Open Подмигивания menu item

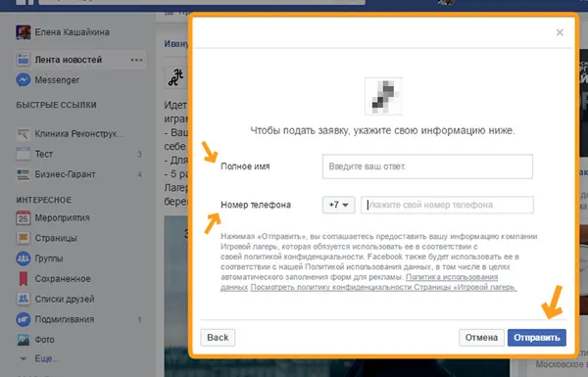coord(65,319)
